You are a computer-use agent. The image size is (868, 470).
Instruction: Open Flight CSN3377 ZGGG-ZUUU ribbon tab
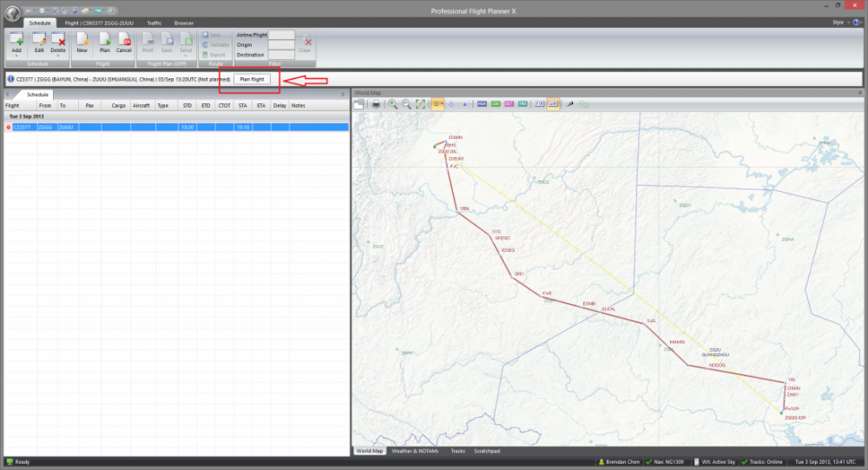(99, 23)
